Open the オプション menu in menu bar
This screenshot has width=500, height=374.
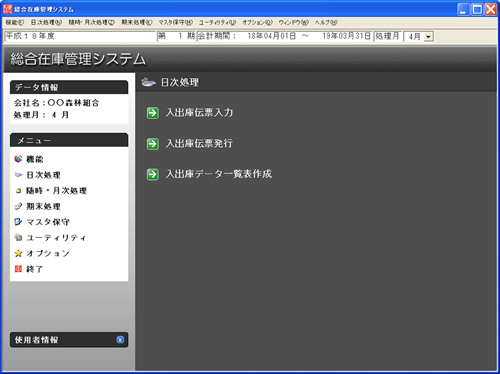pos(257,22)
